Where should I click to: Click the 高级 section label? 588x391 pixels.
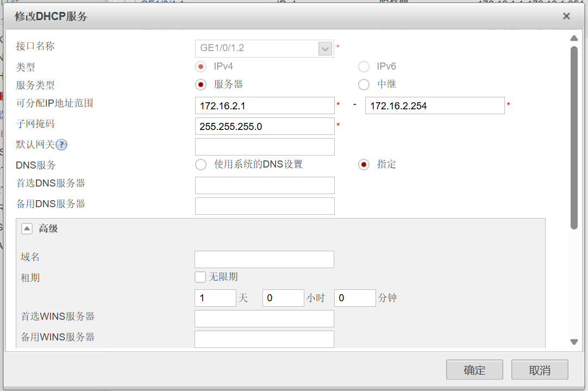coord(48,228)
